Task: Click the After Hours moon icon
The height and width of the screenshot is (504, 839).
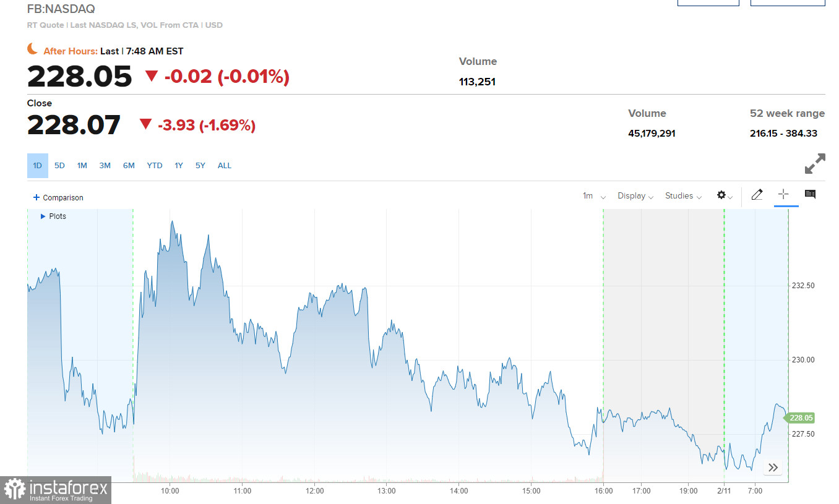Action: pos(33,49)
